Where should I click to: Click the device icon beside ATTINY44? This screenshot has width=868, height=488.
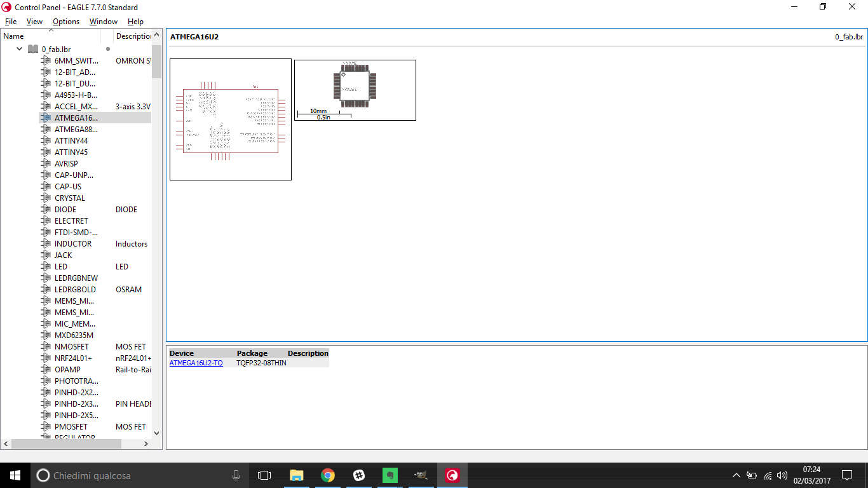(46, 140)
